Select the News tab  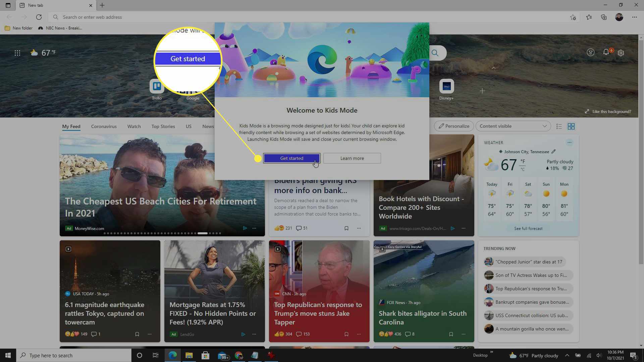pyautogui.click(x=208, y=126)
